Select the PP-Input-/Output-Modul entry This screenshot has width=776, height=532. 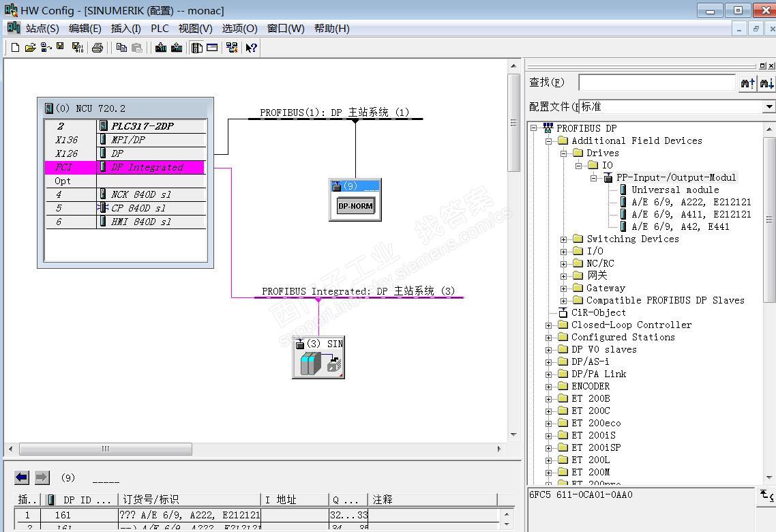[676, 177]
